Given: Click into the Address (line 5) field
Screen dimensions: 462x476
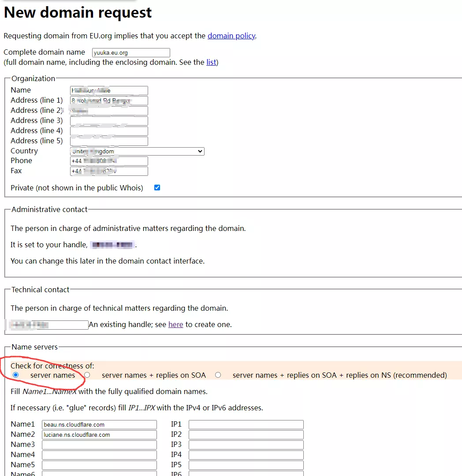Looking at the screenshot, I should 109,141.
